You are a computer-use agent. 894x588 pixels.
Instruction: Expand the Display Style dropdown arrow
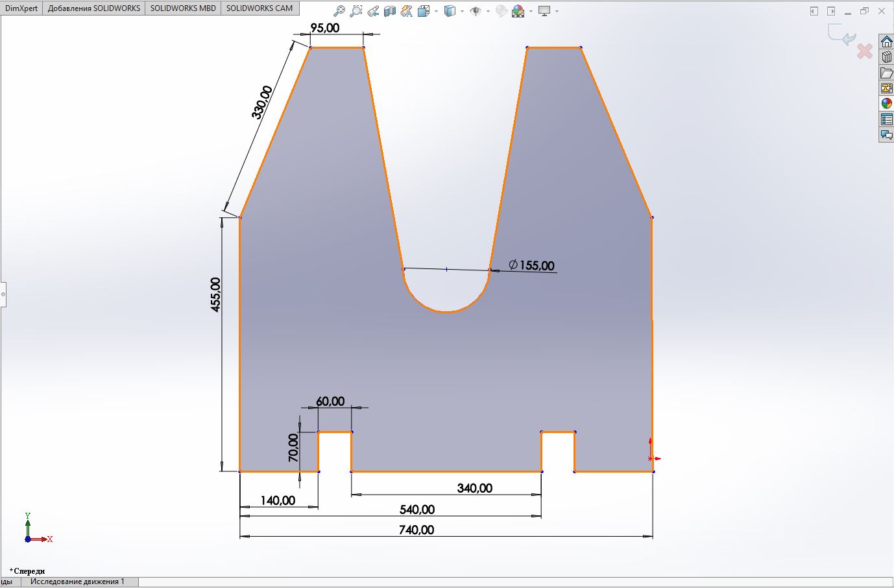click(x=461, y=11)
